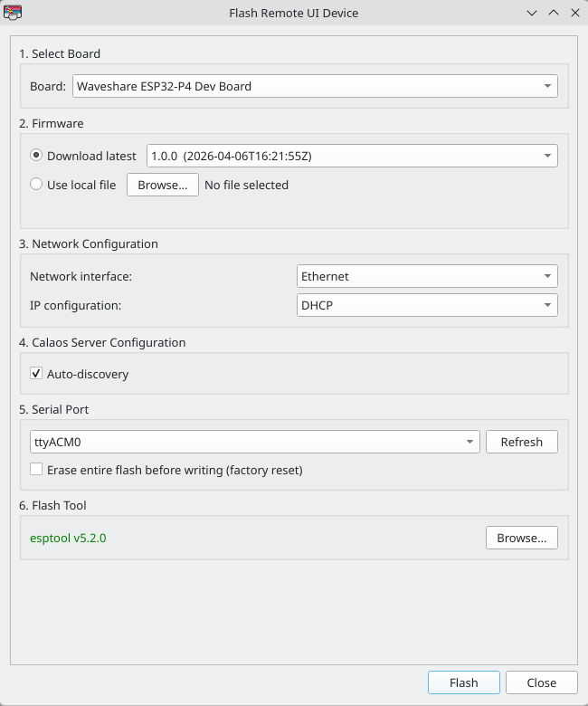
Task: Select the Download latest radio option
Action: [x=36, y=156]
